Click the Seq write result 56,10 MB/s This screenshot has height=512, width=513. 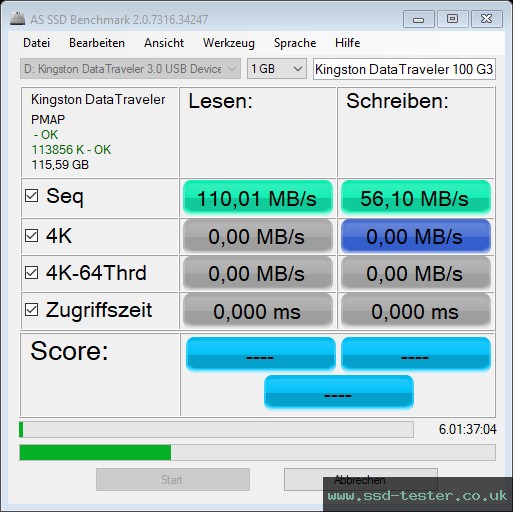[x=416, y=198]
